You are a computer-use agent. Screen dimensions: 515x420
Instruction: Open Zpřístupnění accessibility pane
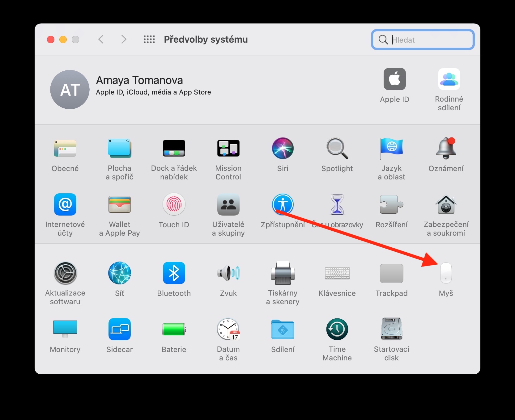[x=283, y=204]
